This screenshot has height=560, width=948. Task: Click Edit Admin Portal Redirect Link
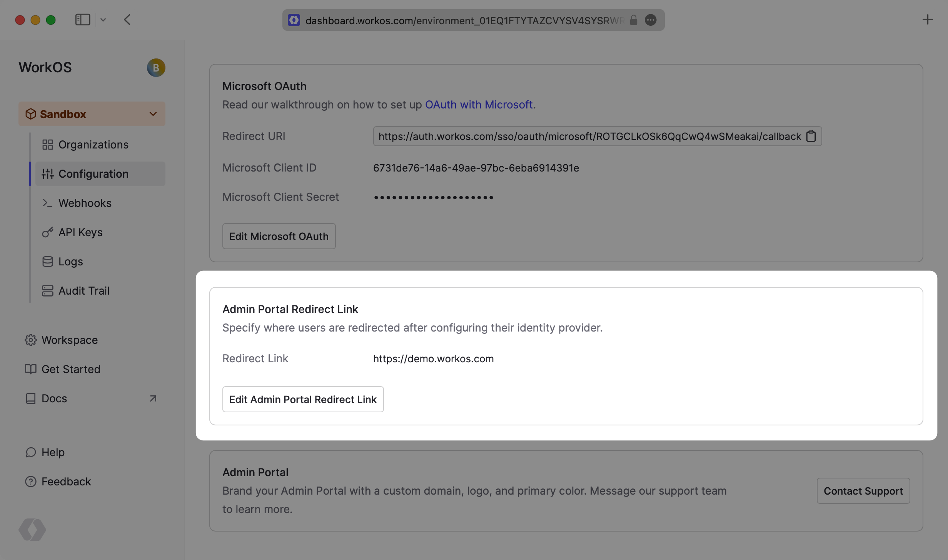(x=303, y=399)
